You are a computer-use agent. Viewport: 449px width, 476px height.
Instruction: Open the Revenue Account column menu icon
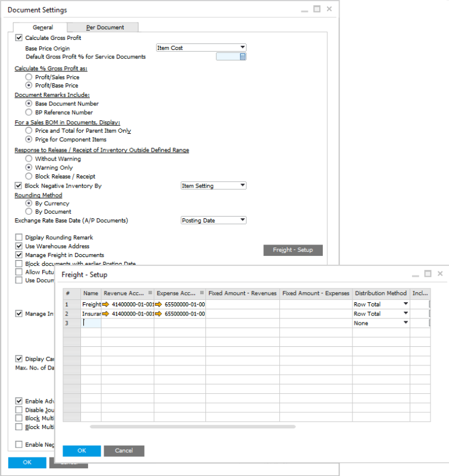[150, 293]
